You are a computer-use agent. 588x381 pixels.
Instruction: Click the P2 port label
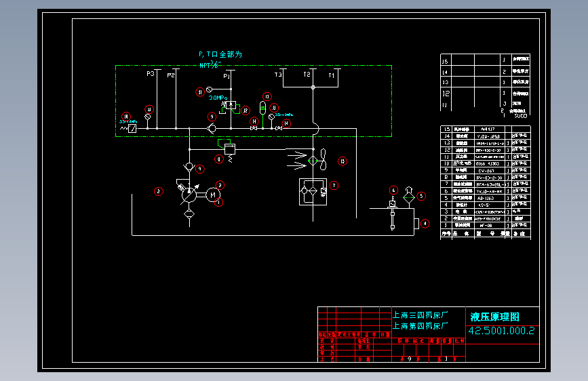171,75
